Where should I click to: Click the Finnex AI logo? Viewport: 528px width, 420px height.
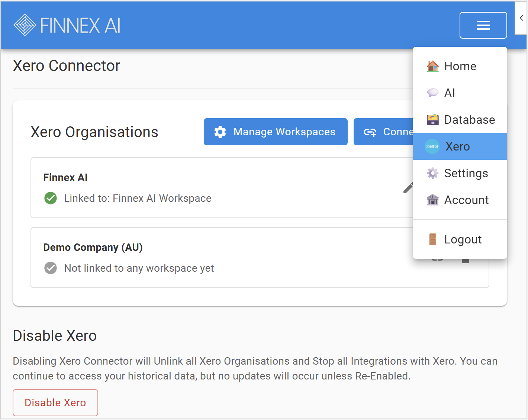[67, 25]
